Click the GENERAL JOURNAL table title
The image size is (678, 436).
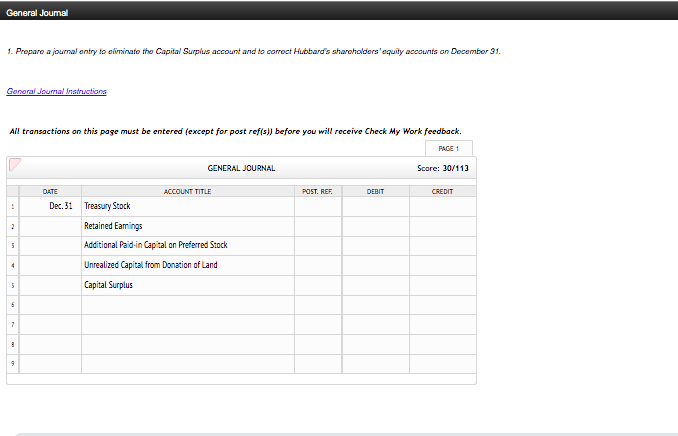point(241,168)
